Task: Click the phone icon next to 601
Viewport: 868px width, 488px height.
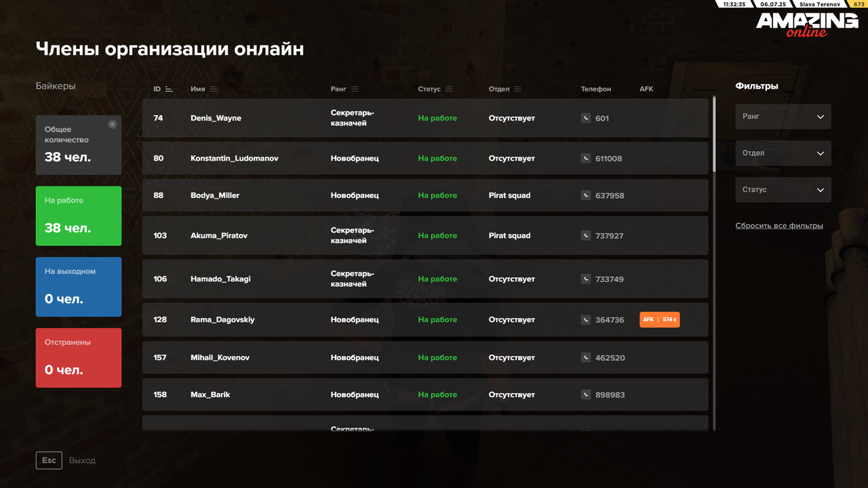Action: [x=585, y=118]
